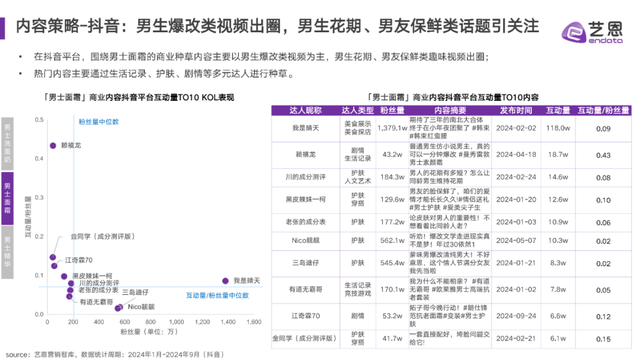Click the 赖禧龙 scatter data point
The height and width of the screenshot is (363, 644).
click(x=53, y=146)
